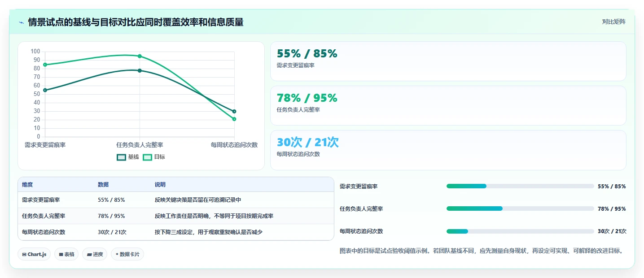Click description starting 按下降三成设定
Image resolution: width=644 pixels, height=278 pixels.
pyautogui.click(x=208, y=232)
